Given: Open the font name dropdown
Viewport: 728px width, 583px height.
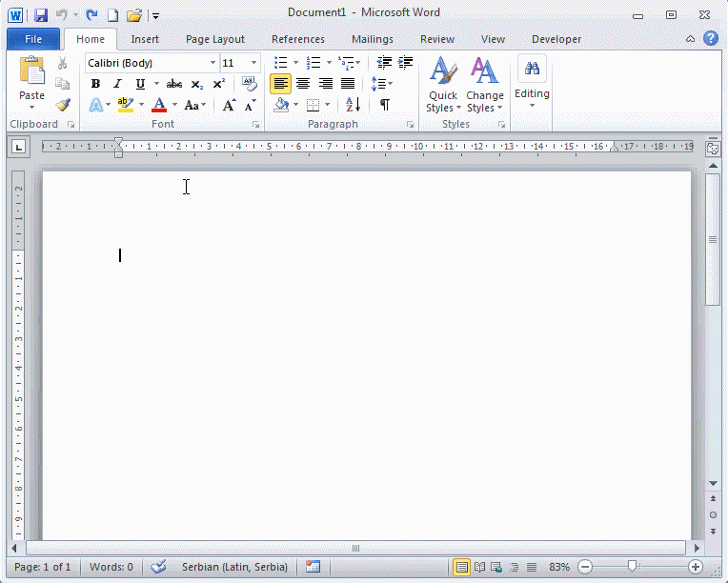Looking at the screenshot, I should click(213, 63).
